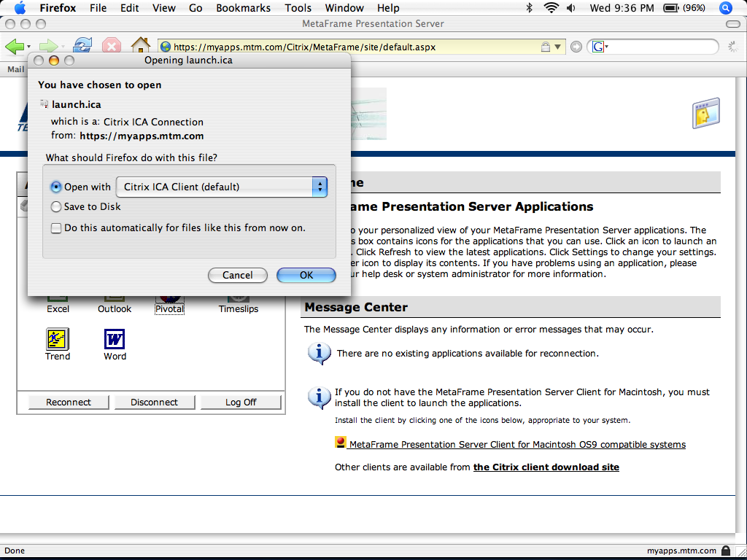Click the site globe icon in URL bar
This screenshot has width=747, height=560.
pyautogui.click(x=166, y=47)
